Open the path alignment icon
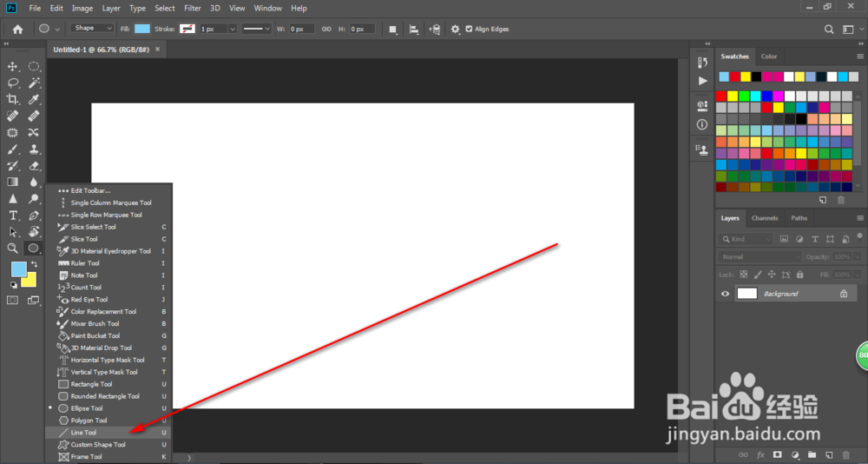The image size is (868, 464). (413, 30)
